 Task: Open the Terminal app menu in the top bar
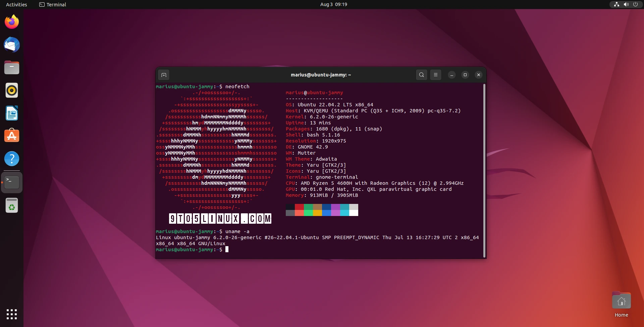click(52, 4)
